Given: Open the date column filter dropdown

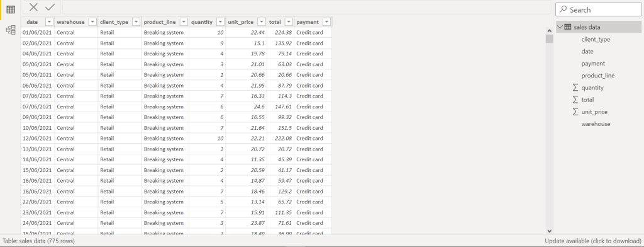Looking at the screenshot, I should (x=49, y=22).
